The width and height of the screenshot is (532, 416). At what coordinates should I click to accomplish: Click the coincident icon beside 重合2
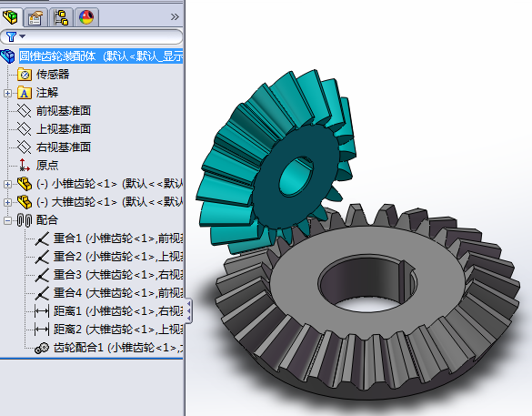point(42,257)
